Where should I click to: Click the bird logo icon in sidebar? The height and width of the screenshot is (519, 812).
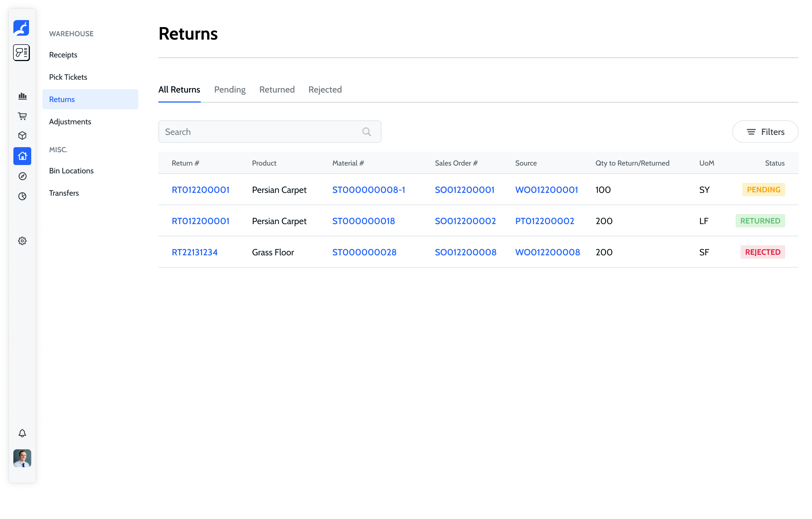coord(21,28)
